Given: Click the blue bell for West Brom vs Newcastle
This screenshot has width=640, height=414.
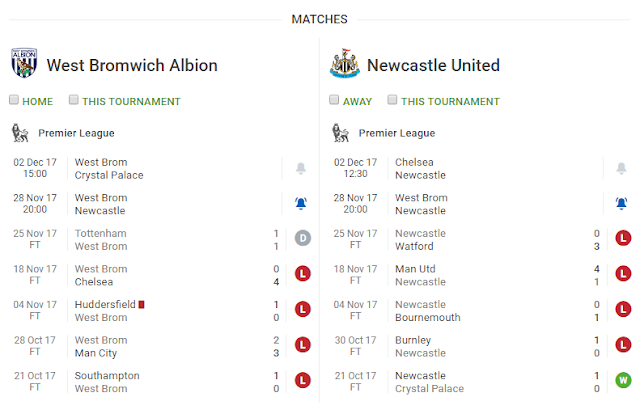Looking at the screenshot, I should tap(301, 204).
